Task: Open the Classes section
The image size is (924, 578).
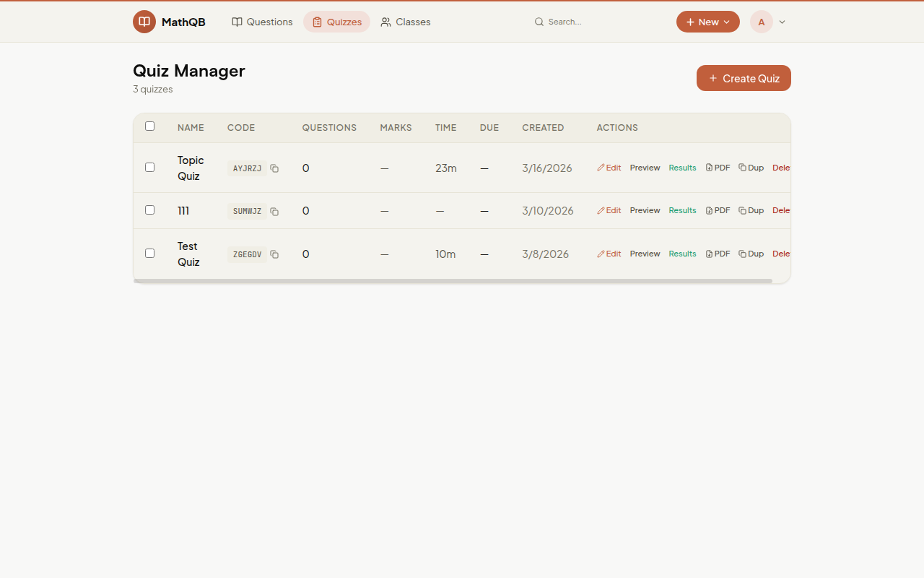Action: (405, 22)
